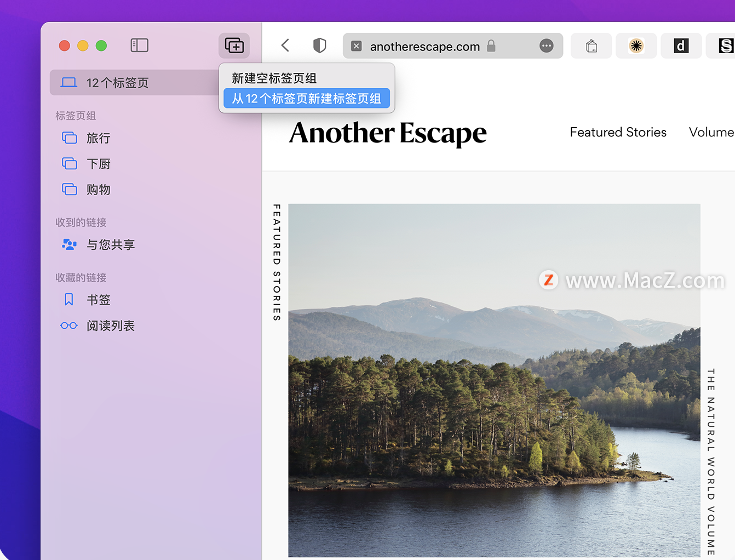The image size is (735, 560).
Task: Click the people icon beside 与您共享
Action: pos(69,244)
